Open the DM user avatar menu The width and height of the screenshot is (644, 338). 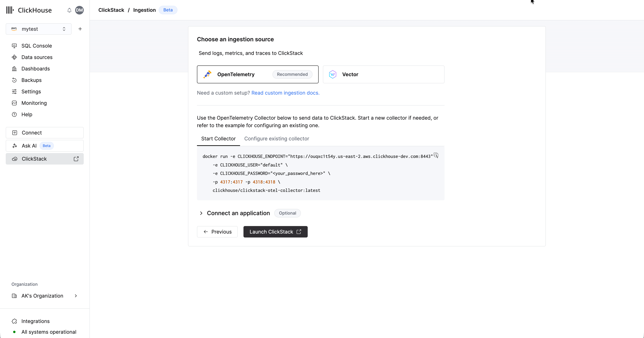79,10
